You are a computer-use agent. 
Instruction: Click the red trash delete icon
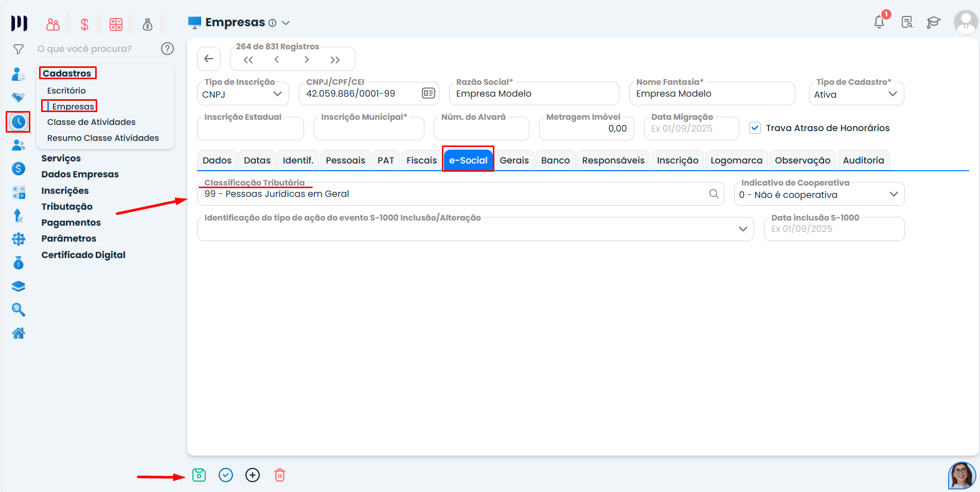click(279, 475)
